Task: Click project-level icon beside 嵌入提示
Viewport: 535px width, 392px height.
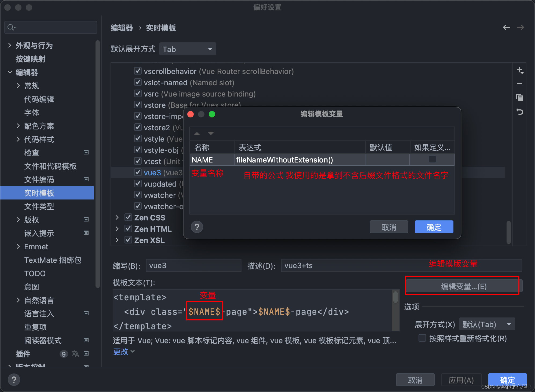Action: tap(86, 233)
